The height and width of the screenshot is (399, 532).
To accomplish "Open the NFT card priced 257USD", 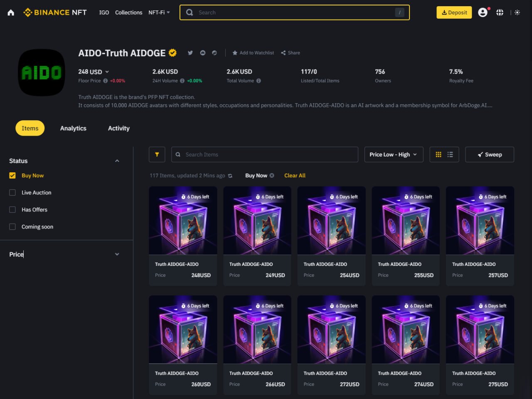I will [480, 236].
